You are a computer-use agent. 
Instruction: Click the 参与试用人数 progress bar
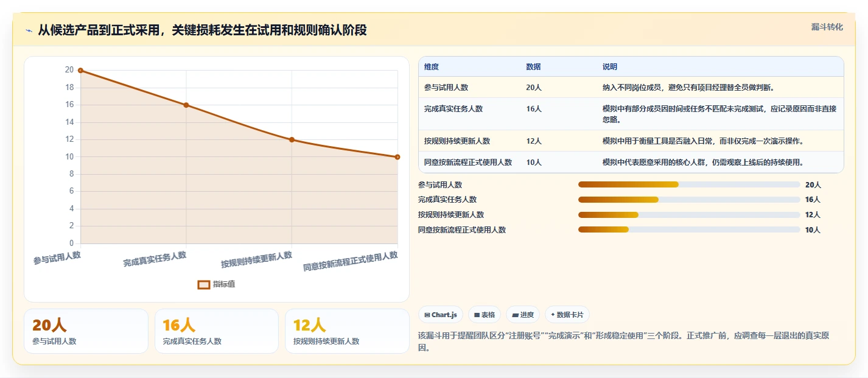pos(689,184)
